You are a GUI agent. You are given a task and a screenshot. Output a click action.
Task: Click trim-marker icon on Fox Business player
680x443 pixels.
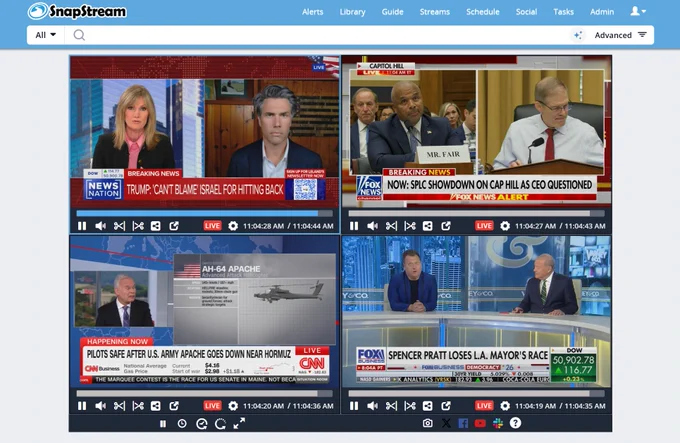[x=410, y=406]
